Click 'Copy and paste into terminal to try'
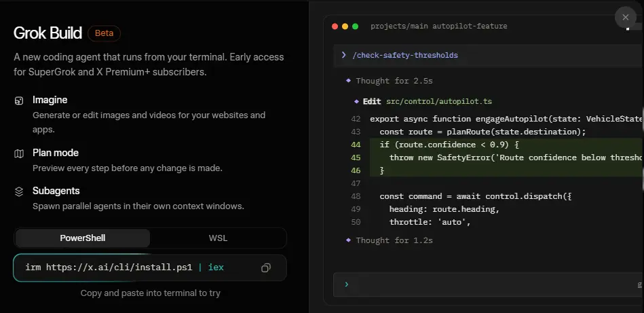 click(151, 293)
